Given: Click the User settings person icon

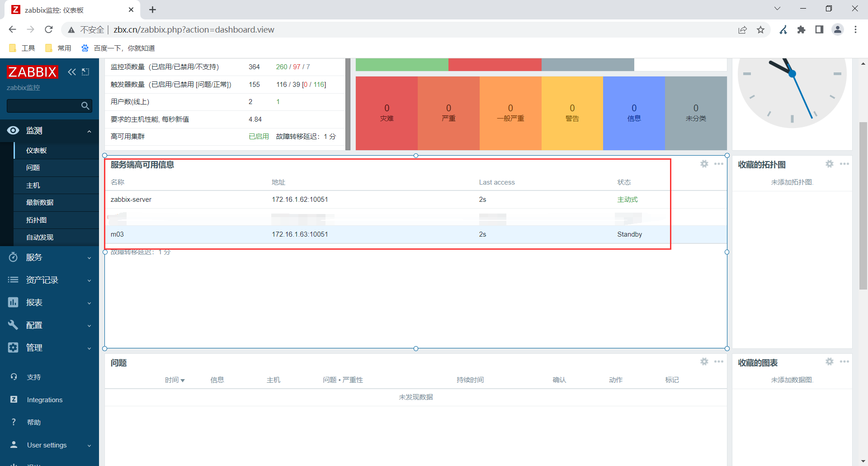Looking at the screenshot, I should [14, 445].
